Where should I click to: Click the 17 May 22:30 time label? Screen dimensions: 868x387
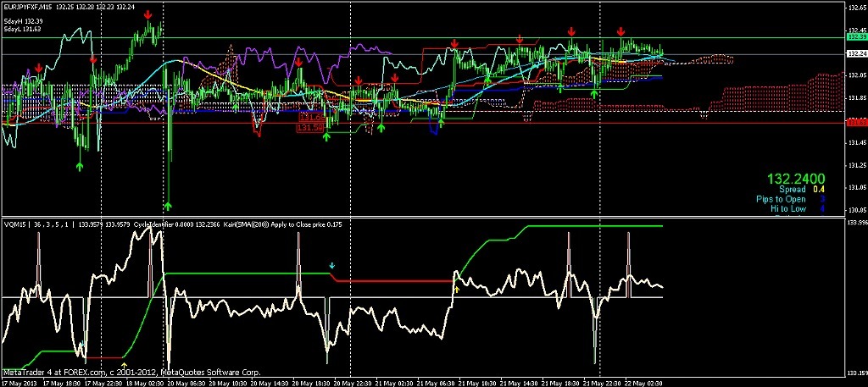(103, 383)
